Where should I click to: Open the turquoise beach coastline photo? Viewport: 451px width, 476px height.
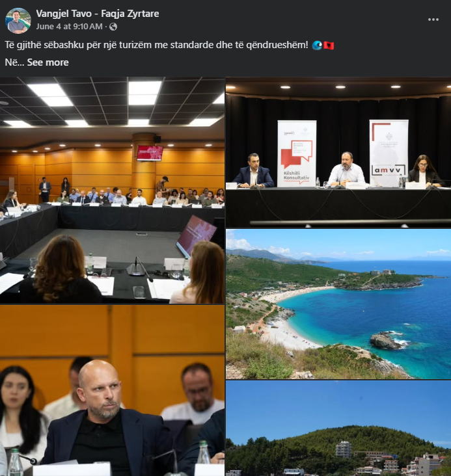pyautogui.click(x=338, y=304)
